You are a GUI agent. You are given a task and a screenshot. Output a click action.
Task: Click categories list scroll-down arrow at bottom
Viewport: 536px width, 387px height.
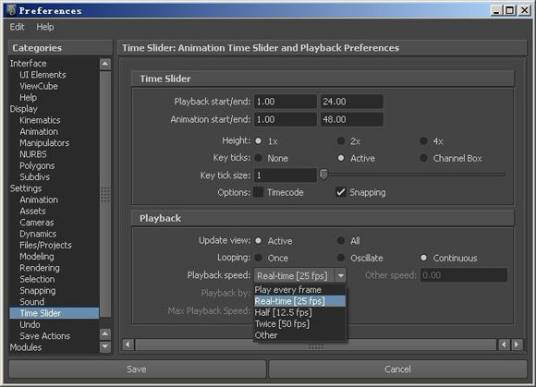click(x=105, y=347)
